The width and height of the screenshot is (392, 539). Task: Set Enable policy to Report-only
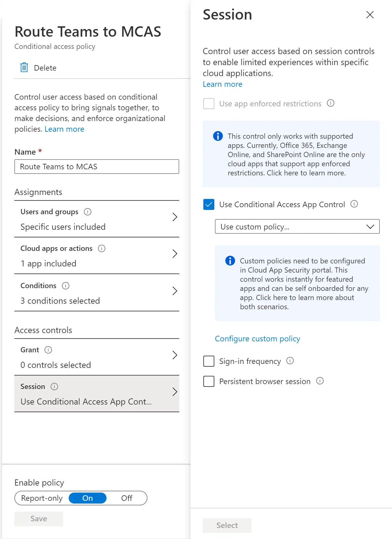pos(42,498)
